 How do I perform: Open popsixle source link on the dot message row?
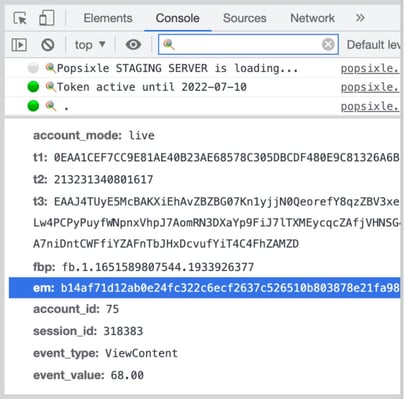[370, 106]
